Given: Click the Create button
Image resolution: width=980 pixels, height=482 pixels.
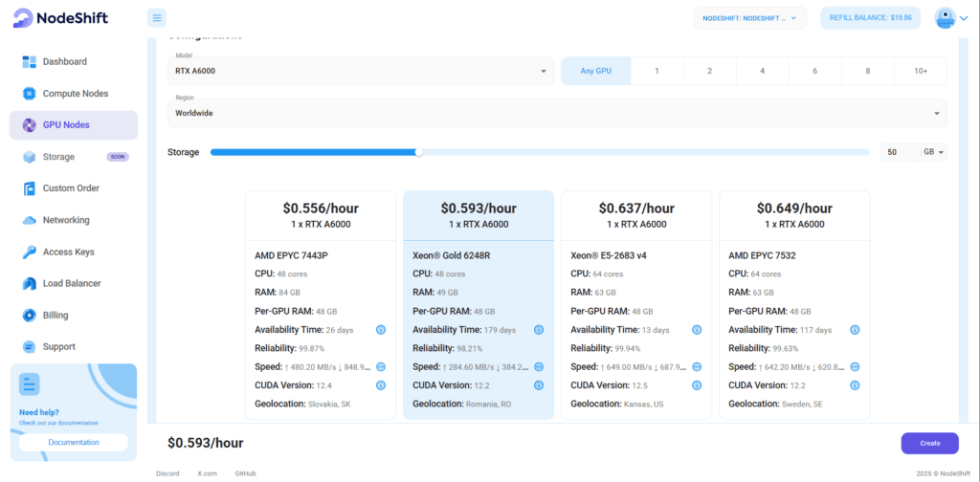Looking at the screenshot, I should pyautogui.click(x=929, y=444).
